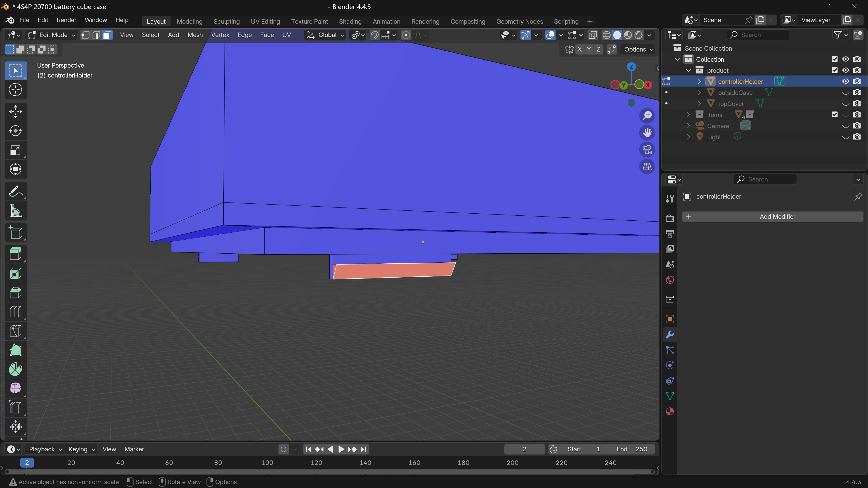This screenshot has height=488, width=868.
Task: Open the Edit Mode dropdown
Action: [52, 35]
